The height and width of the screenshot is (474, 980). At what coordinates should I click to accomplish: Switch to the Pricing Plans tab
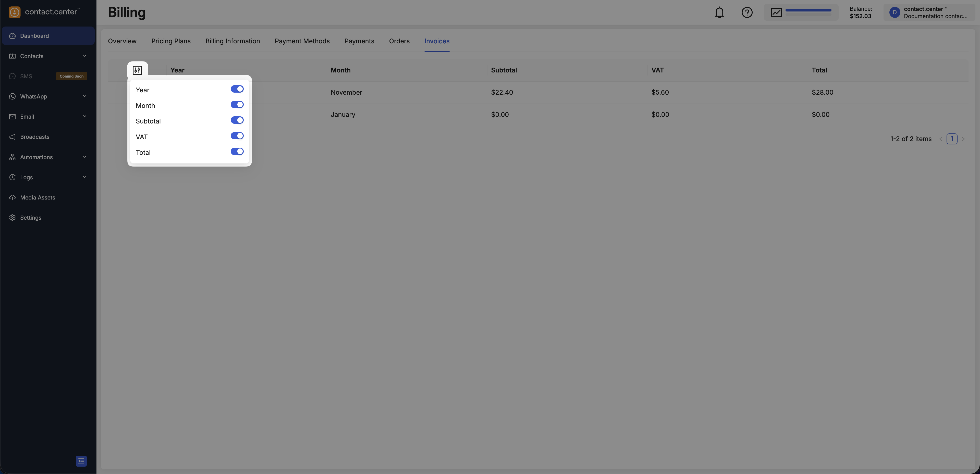click(171, 41)
